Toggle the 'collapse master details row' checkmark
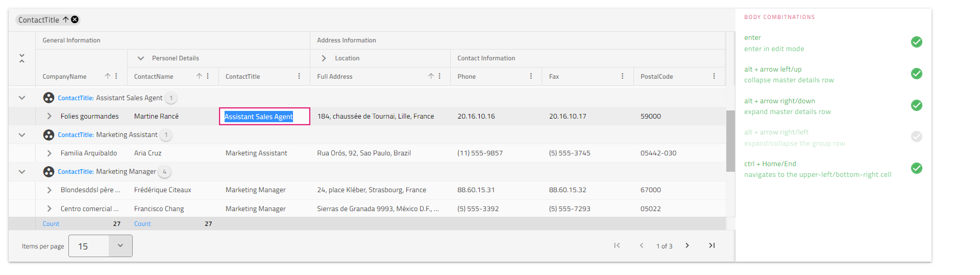The width and height of the screenshot is (980, 275). (916, 74)
